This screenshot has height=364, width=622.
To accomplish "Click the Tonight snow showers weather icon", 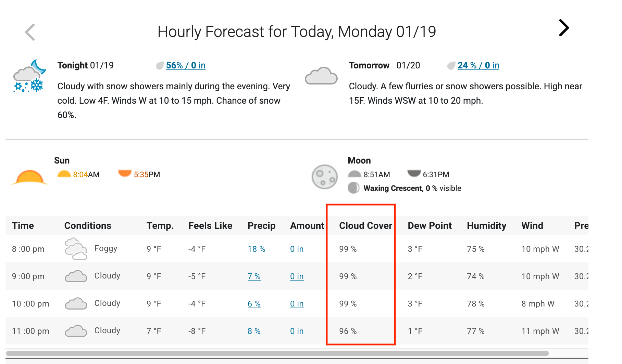I will coord(29,76).
